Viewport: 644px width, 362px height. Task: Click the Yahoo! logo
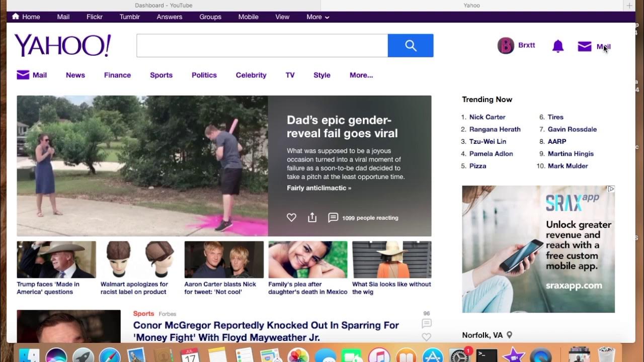[x=63, y=46]
